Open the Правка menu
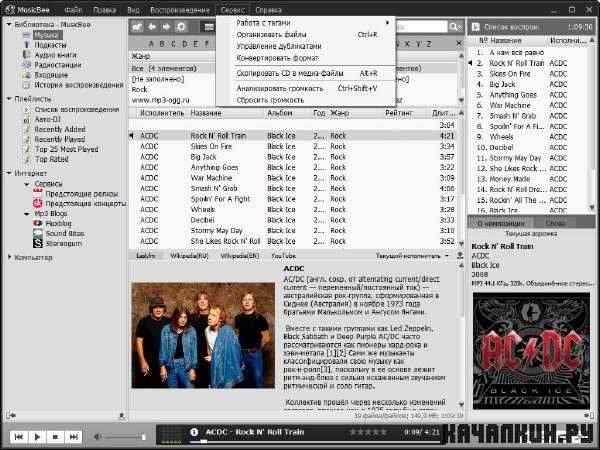This screenshot has width=600, height=450. pyautogui.click(x=104, y=10)
